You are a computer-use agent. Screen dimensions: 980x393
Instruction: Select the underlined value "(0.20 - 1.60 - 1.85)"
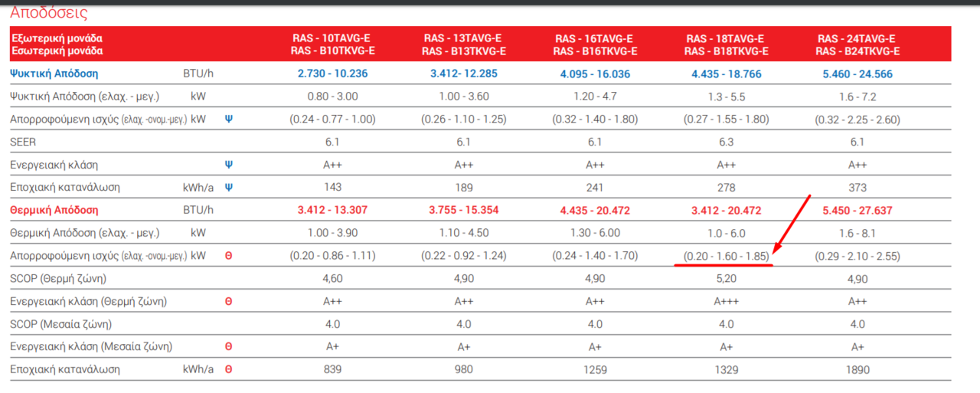tap(727, 255)
